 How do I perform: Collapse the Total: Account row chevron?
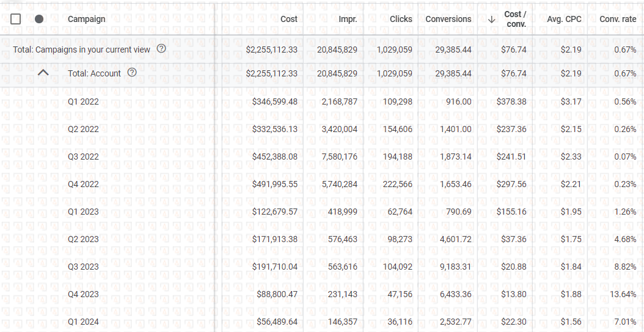tap(43, 73)
